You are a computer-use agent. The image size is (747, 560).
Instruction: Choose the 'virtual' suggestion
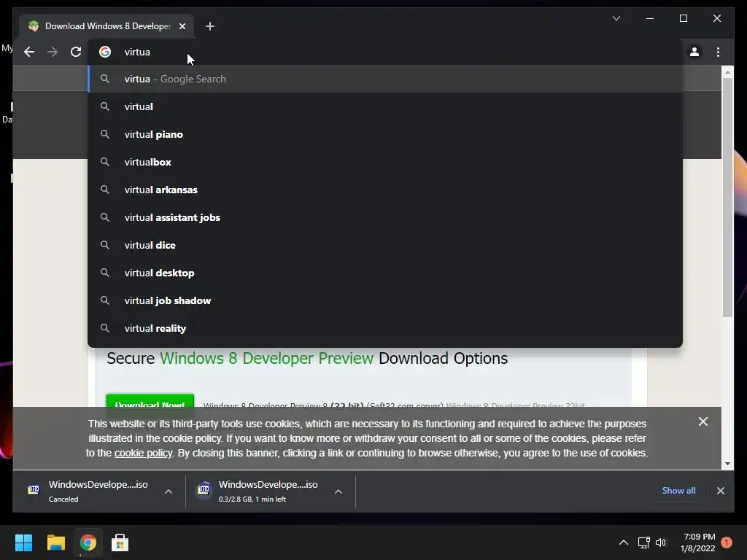385,106
